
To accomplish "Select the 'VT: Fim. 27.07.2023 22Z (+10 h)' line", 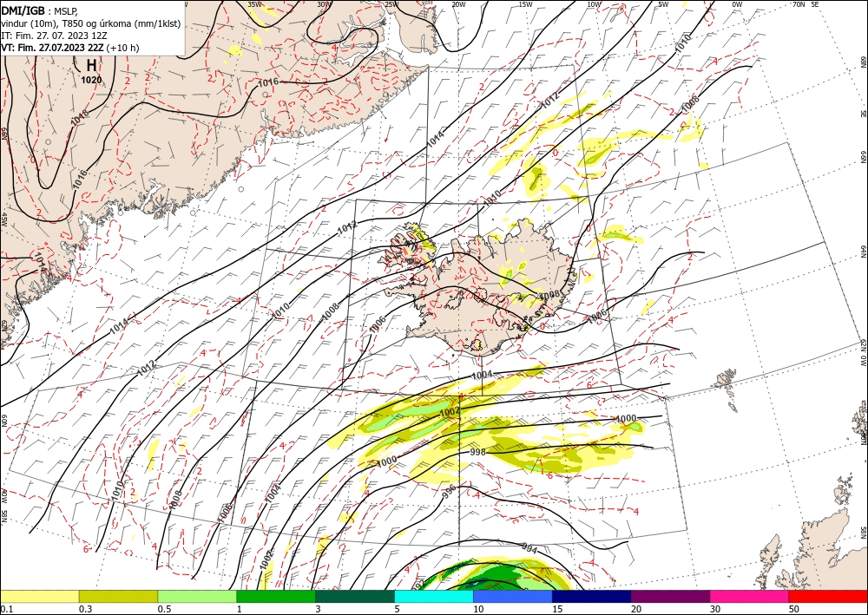I will coord(69,48).
